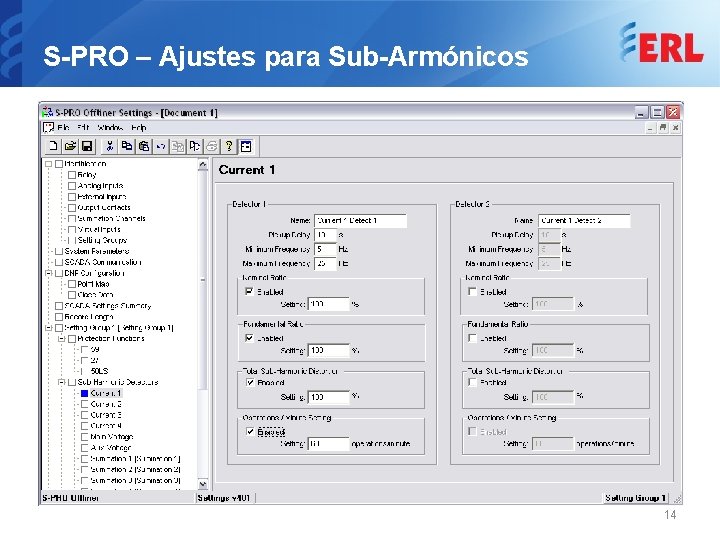Click tree scrollbar down arrow
This screenshot has width=720, height=540.
coord(202,484)
